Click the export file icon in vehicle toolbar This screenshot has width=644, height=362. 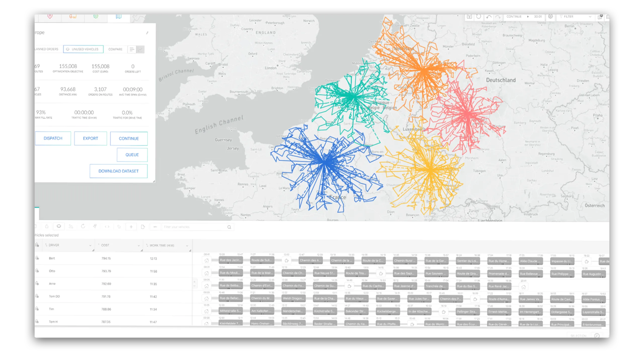pos(143,227)
